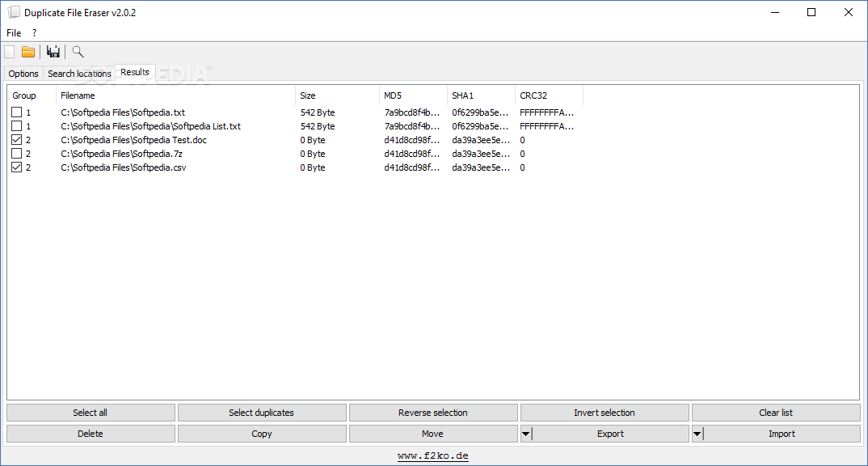Select row Softpedia\Softpedia List.txt filename
The height and width of the screenshot is (466, 868).
click(150, 126)
